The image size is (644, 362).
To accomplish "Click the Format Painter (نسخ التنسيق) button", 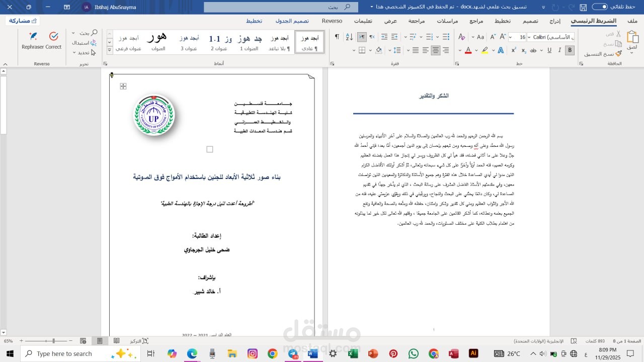I will pos(603,53).
